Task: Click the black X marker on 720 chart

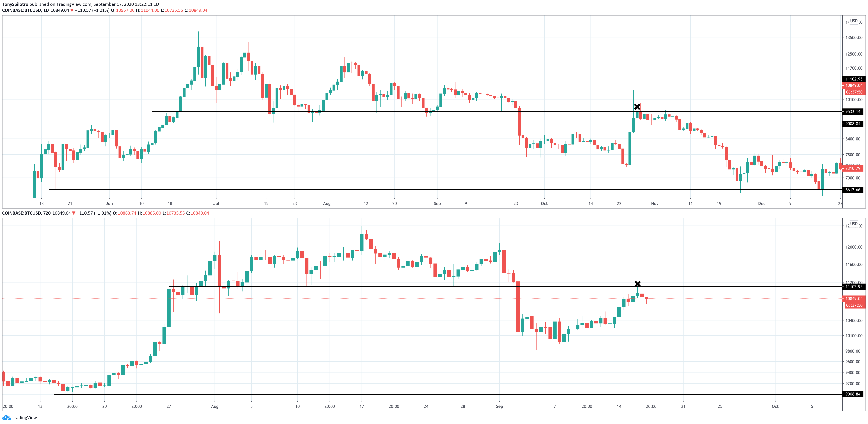Action: coord(637,284)
